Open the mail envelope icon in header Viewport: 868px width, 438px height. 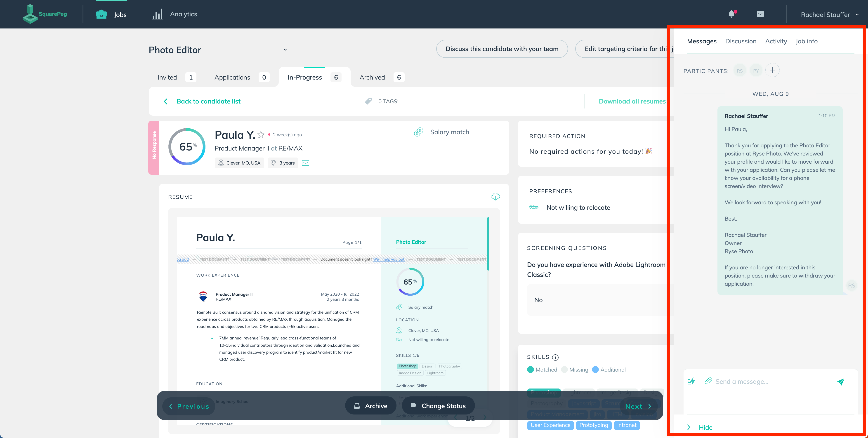pyautogui.click(x=760, y=14)
